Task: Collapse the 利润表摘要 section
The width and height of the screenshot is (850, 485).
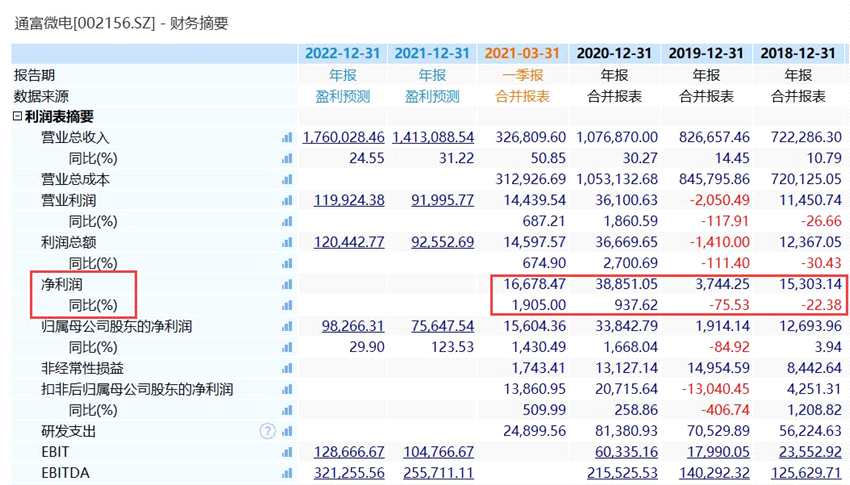Action: tap(17, 117)
